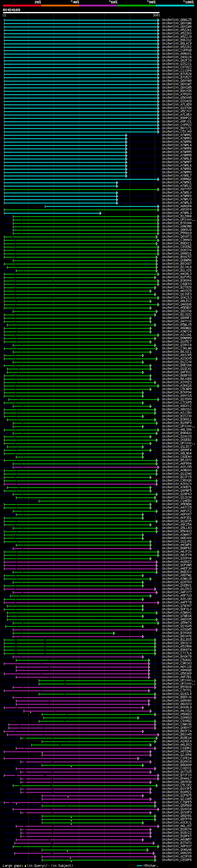Click the cyan alignment bar for UniRef100_A7WMM2
Image resolution: width=197 pixels, height=868 pixels.
click(x=65, y=135)
